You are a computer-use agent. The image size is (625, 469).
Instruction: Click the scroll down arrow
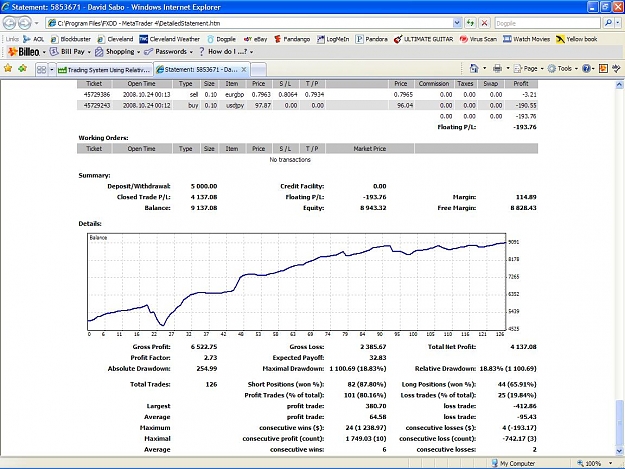[x=619, y=451]
